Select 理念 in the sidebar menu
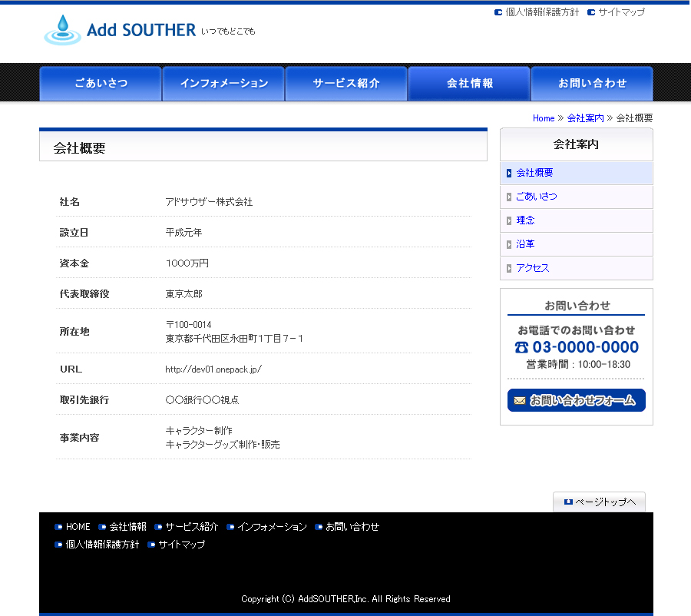The image size is (691, 616). pyautogui.click(x=525, y=220)
